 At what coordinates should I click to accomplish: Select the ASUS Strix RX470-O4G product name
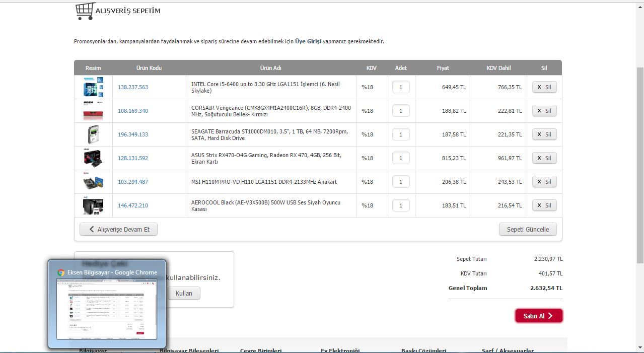click(x=266, y=158)
